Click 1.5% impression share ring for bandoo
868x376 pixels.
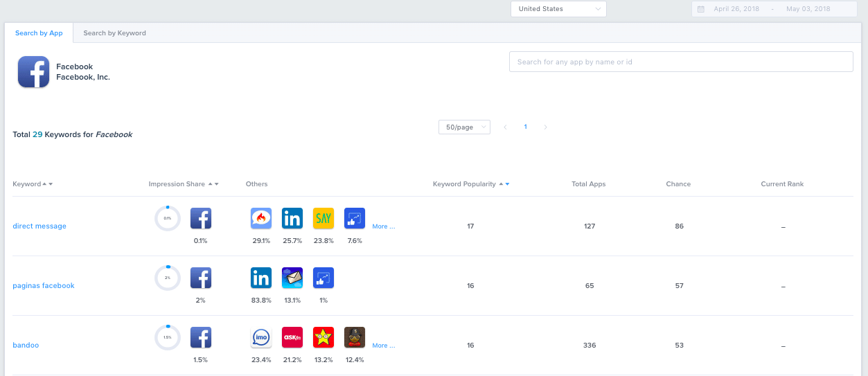pos(168,337)
